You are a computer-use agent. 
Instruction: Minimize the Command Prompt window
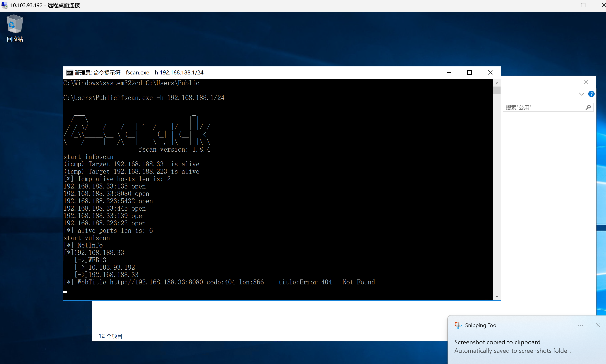point(449,73)
